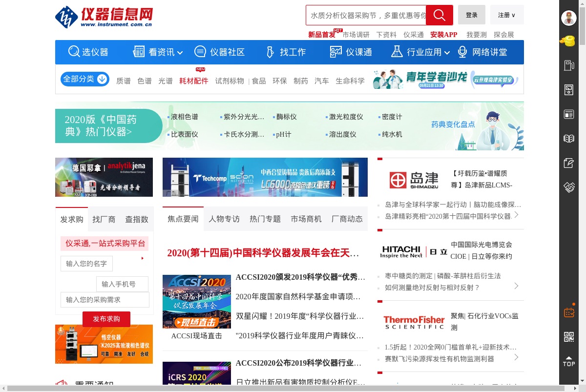Viewport: 586px width, 392px height.
Task: Click the open book icon in sidebar
Action: point(568,139)
